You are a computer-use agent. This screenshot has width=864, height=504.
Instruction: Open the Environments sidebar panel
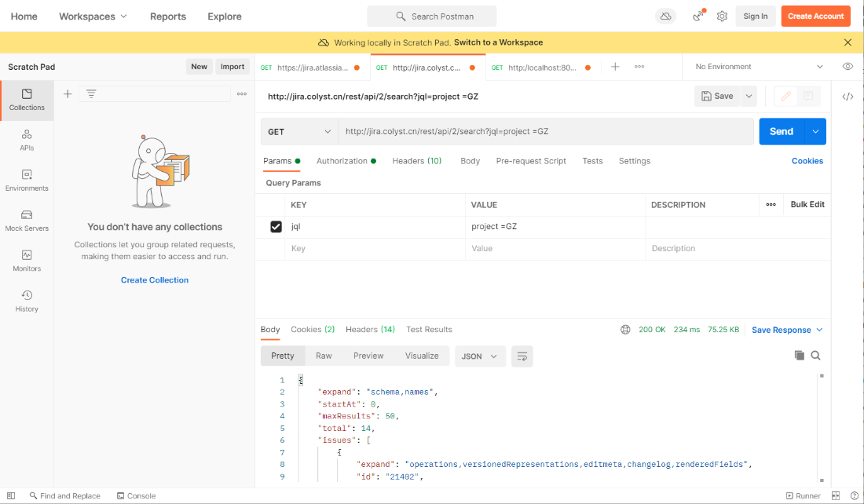(27, 180)
